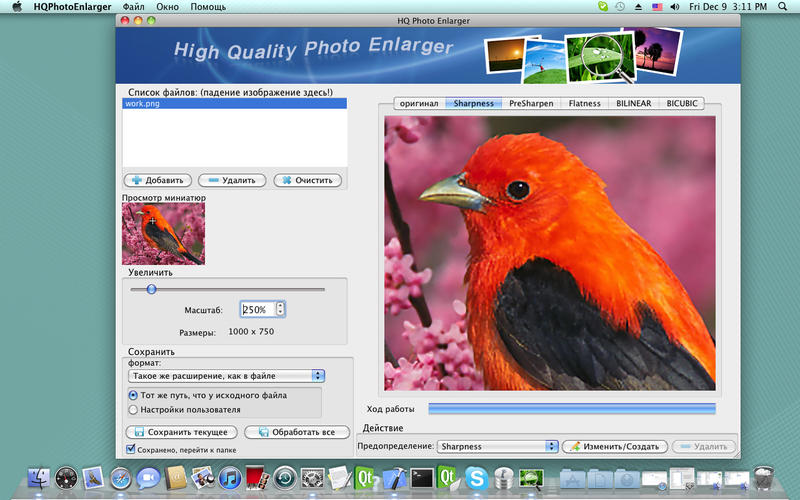Open TextEdit document icon in Dock
Screen dimensions: 800x500
pos(339,478)
